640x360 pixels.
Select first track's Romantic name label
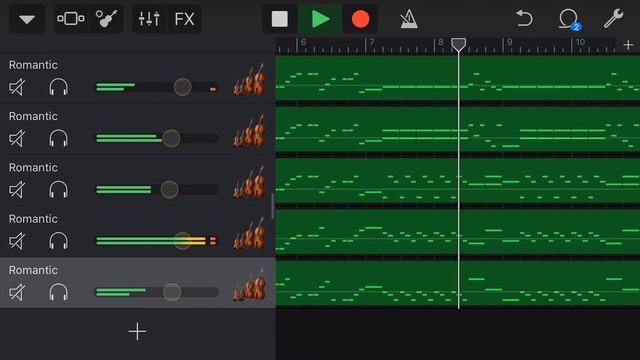33,65
